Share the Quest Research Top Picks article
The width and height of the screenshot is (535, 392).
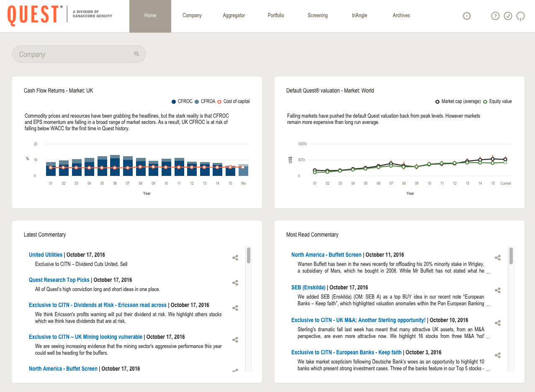click(235, 283)
